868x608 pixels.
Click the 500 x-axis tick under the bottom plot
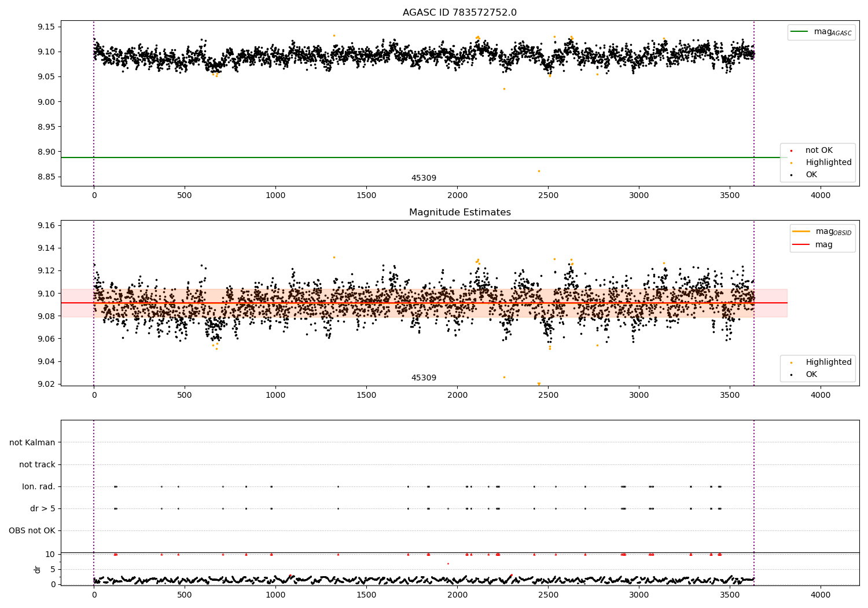pos(185,595)
